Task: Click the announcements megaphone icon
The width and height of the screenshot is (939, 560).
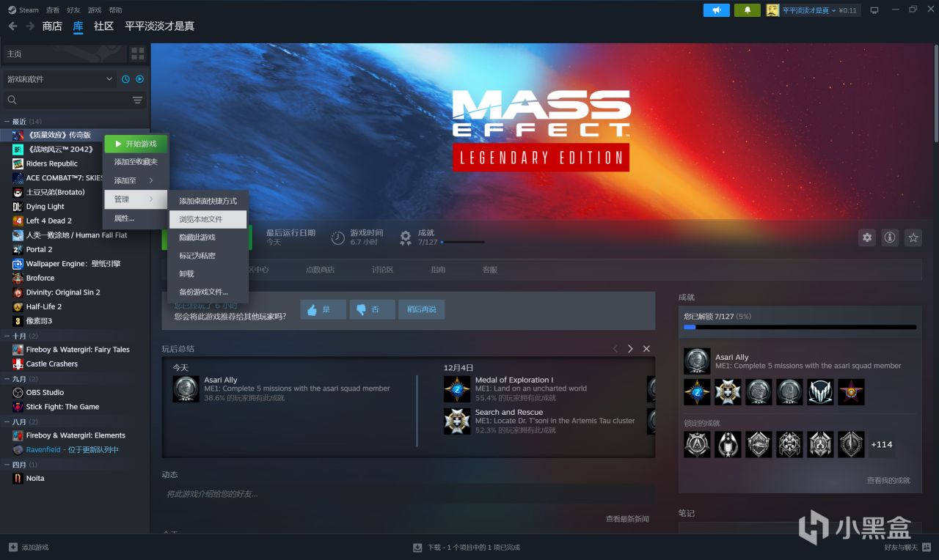Action: click(717, 10)
